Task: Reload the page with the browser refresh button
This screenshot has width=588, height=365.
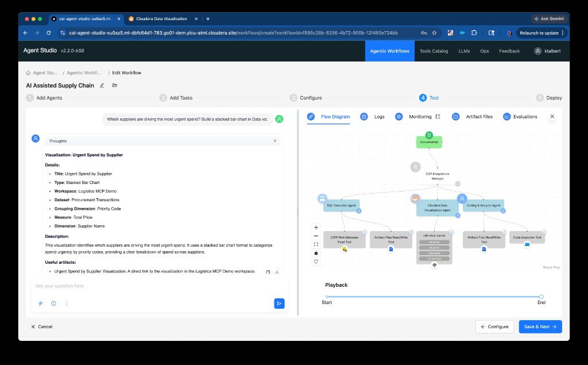Action: coord(48,33)
